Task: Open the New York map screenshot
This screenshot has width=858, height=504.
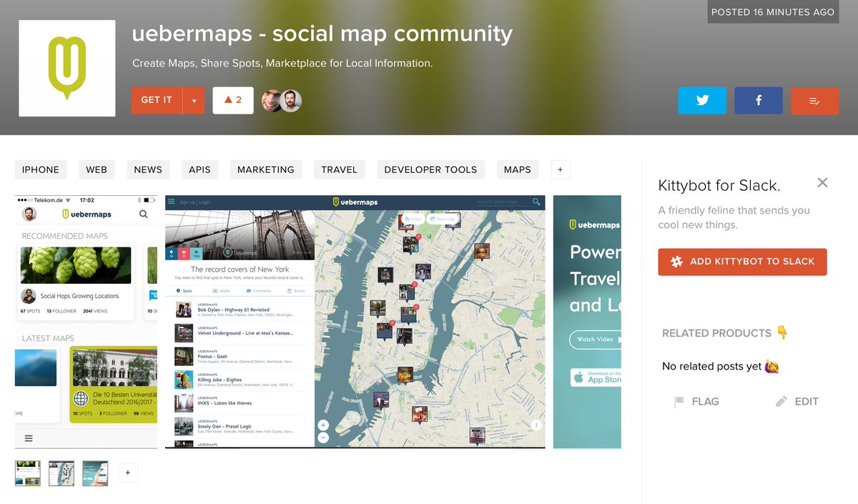Action: [x=355, y=322]
